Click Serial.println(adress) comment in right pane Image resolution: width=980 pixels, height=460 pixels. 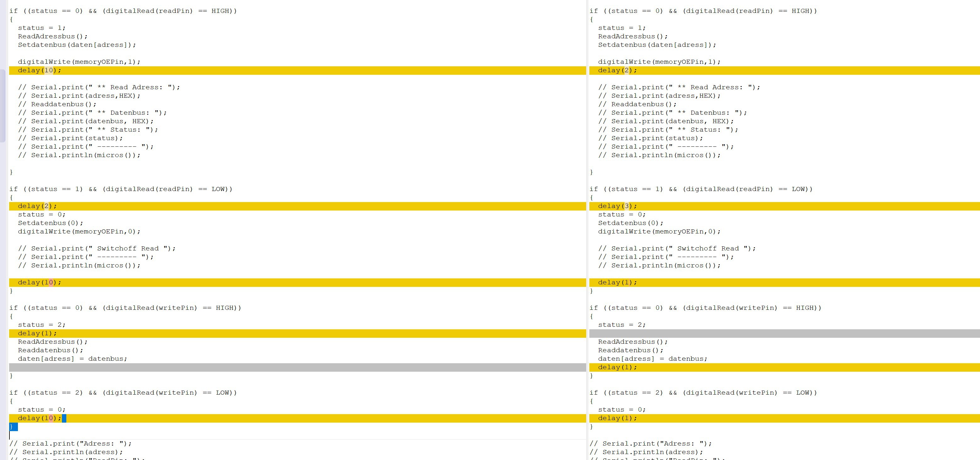tap(646, 452)
